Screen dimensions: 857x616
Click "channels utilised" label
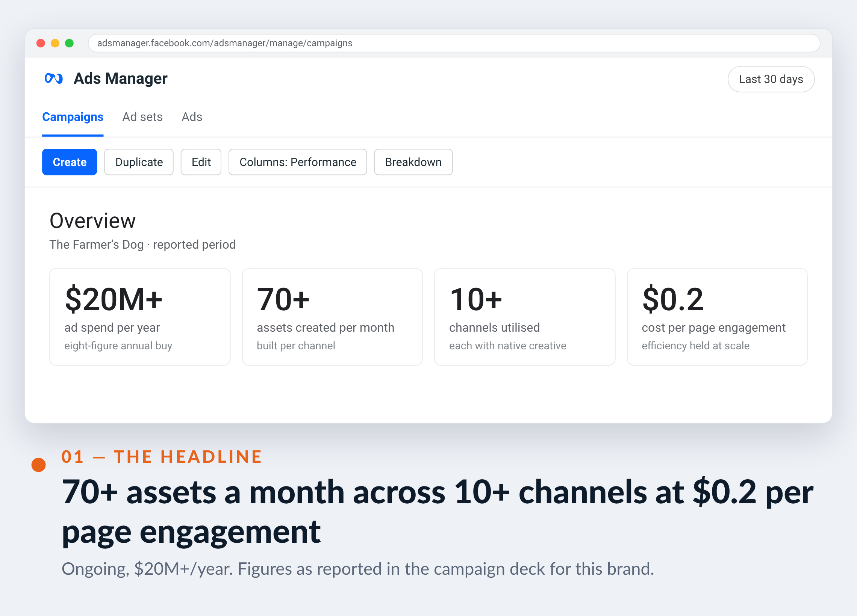pos(494,328)
